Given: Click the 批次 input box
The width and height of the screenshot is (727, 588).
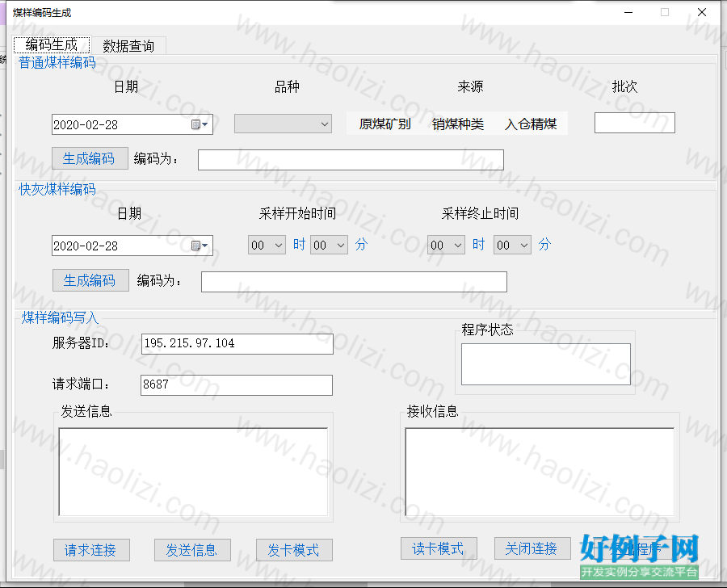Looking at the screenshot, I should [635, 123].
